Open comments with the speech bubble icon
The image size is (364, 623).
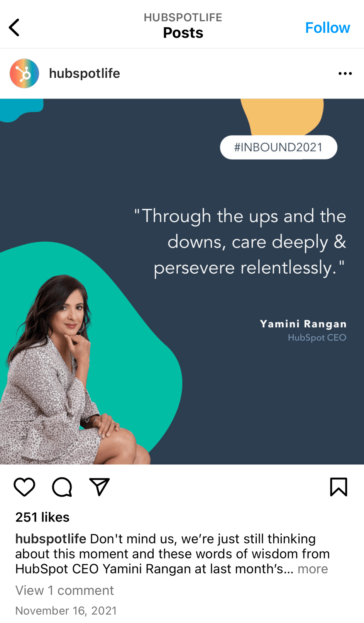point(62,487)
